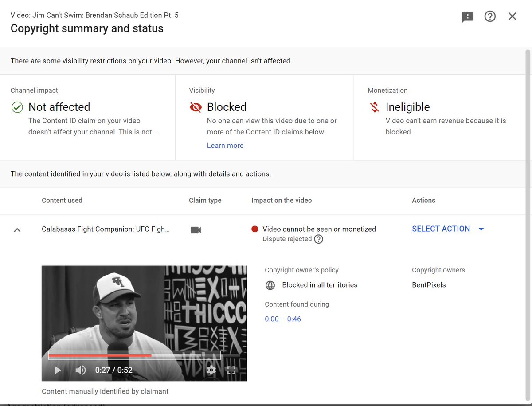Viewport: 532px width, 406px height.
Task: Click the 0:27 / 0:52 time display
Action: tap(113, 370)
